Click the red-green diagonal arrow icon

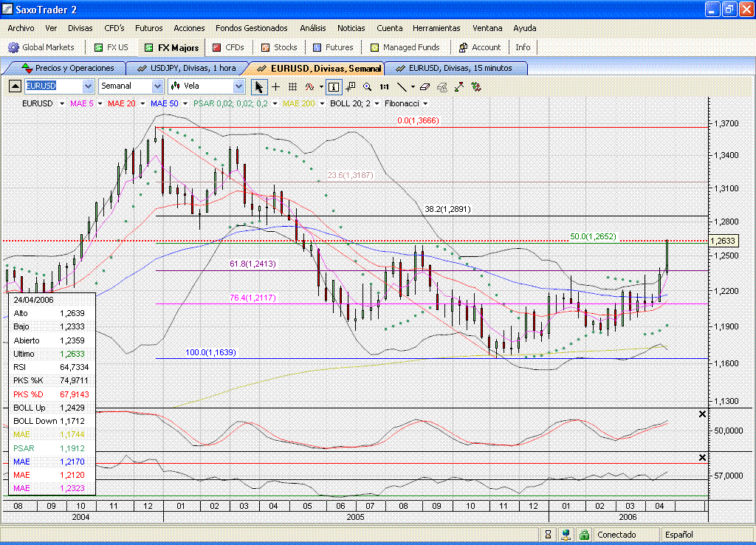pyautogui.click(x=459, y=87)
